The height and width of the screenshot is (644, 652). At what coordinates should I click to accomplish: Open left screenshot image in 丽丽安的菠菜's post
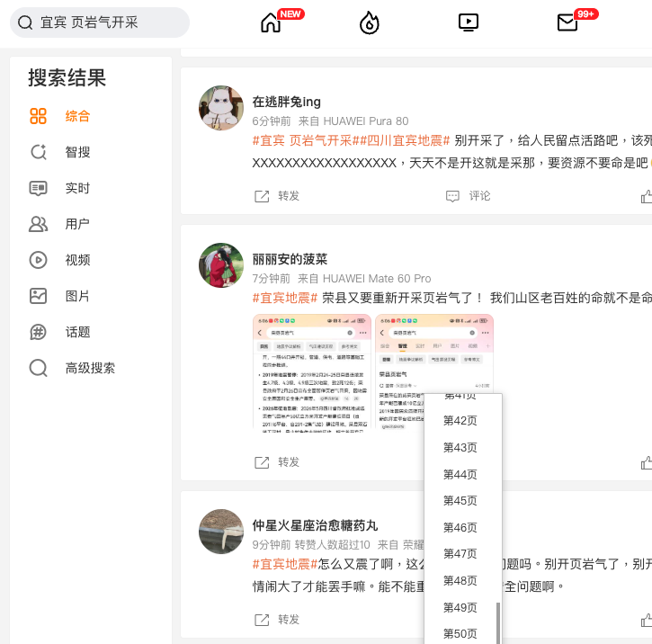click(x=312, y=371)
